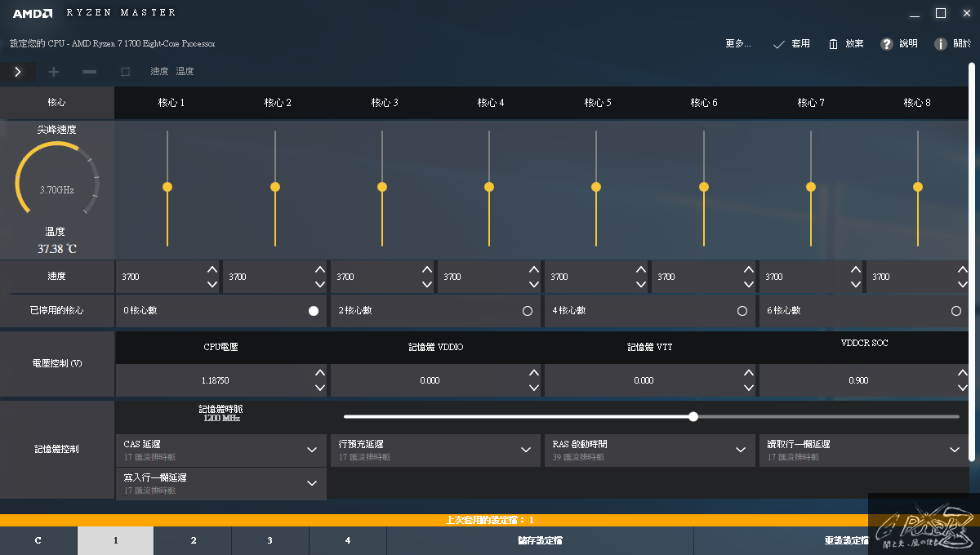The height and width of the screenshot is (555, 980).
Task: Raise VDDCR SOC value with up arrow
Action: point(962,373)
